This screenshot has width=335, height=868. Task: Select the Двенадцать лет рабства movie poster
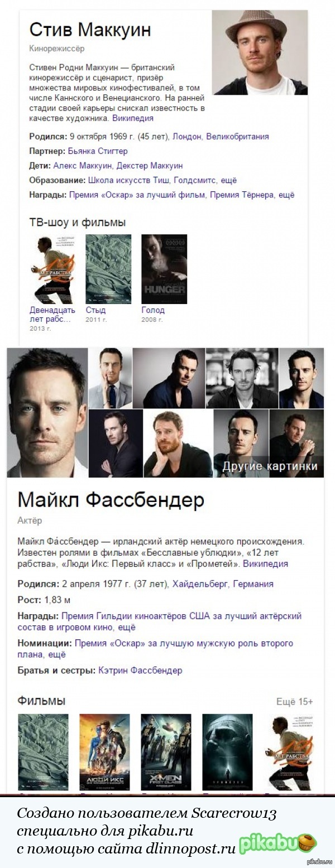52,269
